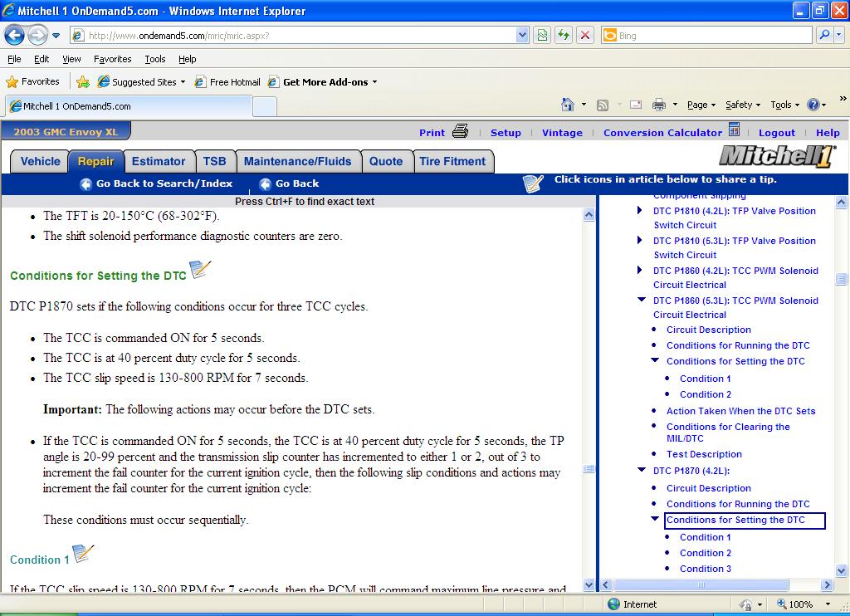This screenshot has height=616, width=850.
Task: Switch to the Vehicle tab
Action: pos(40,162)
